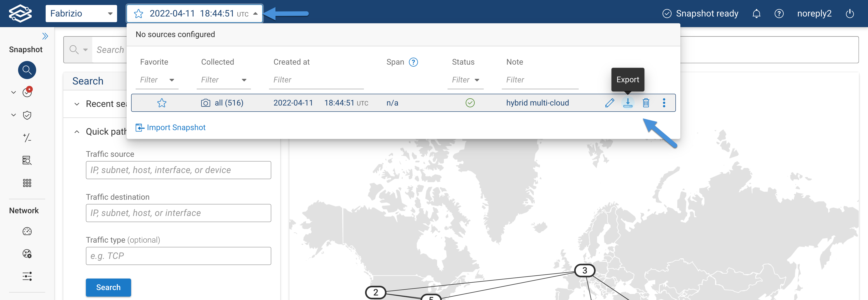868x300 pixels.
Task: Click the Traffic source input field
Action: coord(178,170)
